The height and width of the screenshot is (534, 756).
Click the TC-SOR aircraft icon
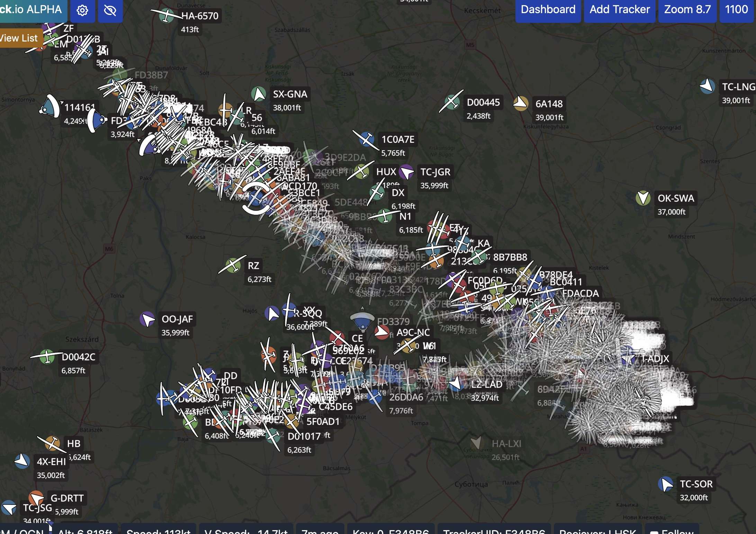coord(665,484)
